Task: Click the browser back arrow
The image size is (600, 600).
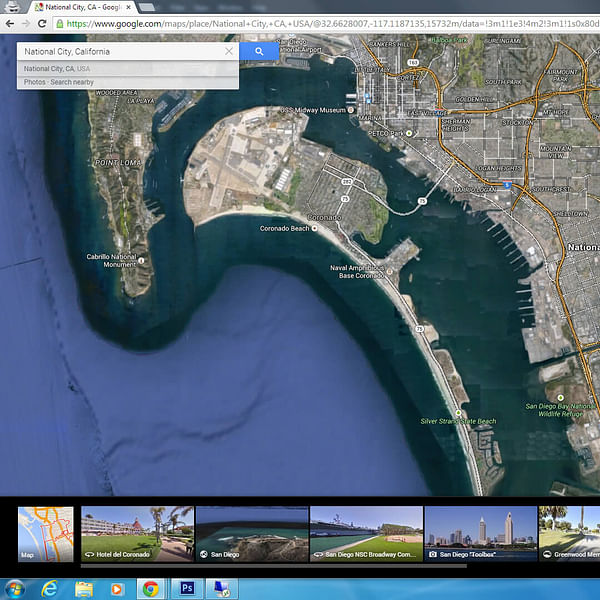Action: coord(10,24)
